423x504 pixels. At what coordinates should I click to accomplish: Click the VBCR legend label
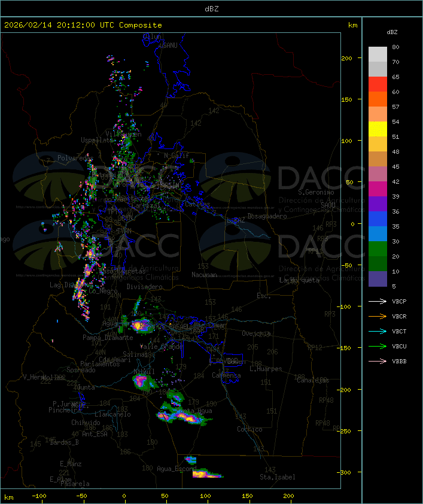click(399, 317)
